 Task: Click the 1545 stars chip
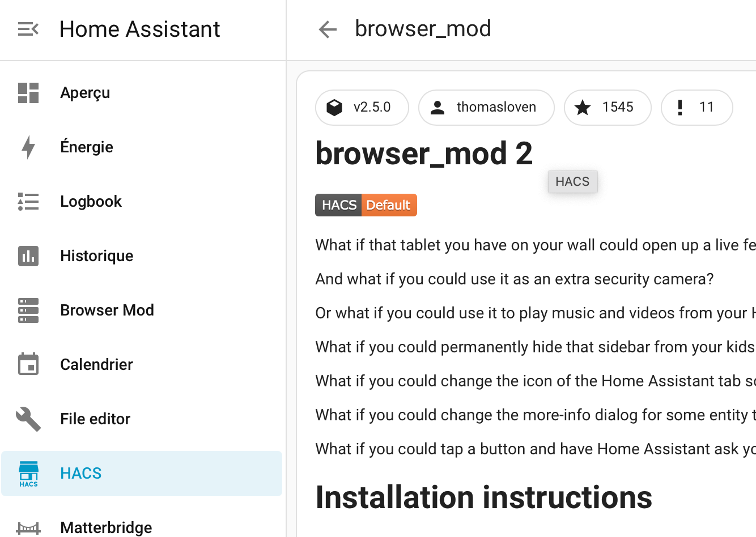(608, 108)
